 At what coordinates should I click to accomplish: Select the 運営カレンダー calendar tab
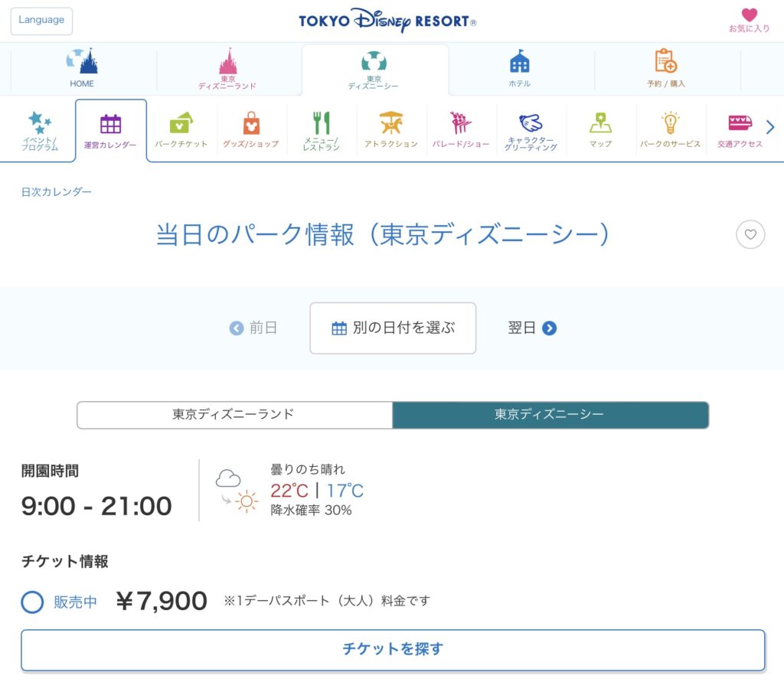click(x=110, y=131)
